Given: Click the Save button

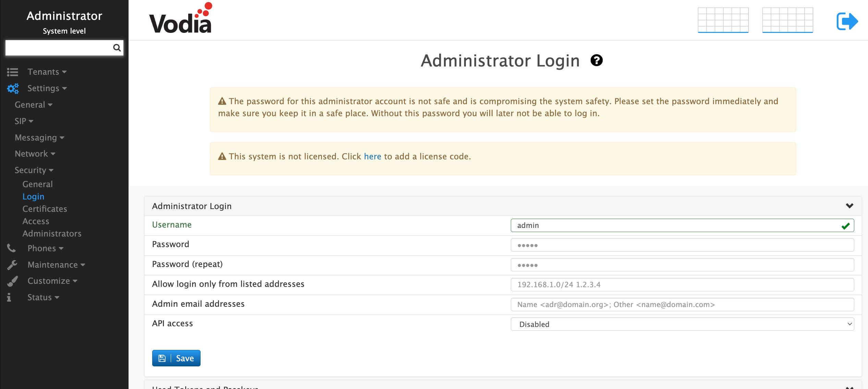Looking at the screenshot, I should (176, 358).
